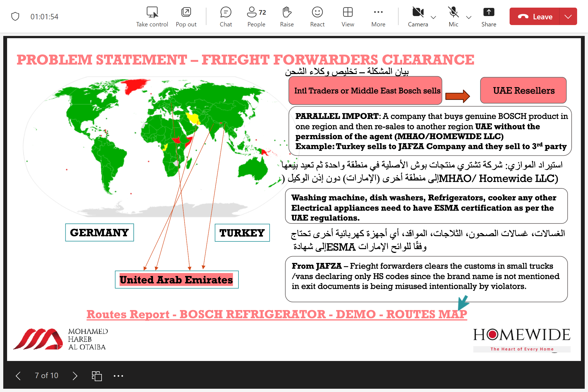Pop out the shared presentation
Screen dimensions: 588x392
click(x=186, y=13)
